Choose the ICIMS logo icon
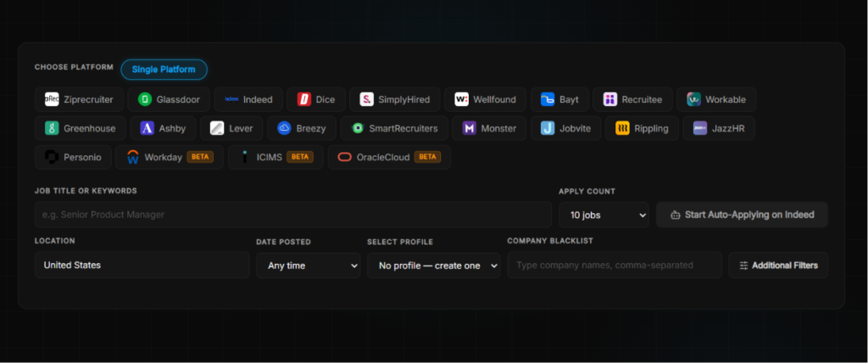This screenshot has height=363, width=868. [x=245, y=158]
